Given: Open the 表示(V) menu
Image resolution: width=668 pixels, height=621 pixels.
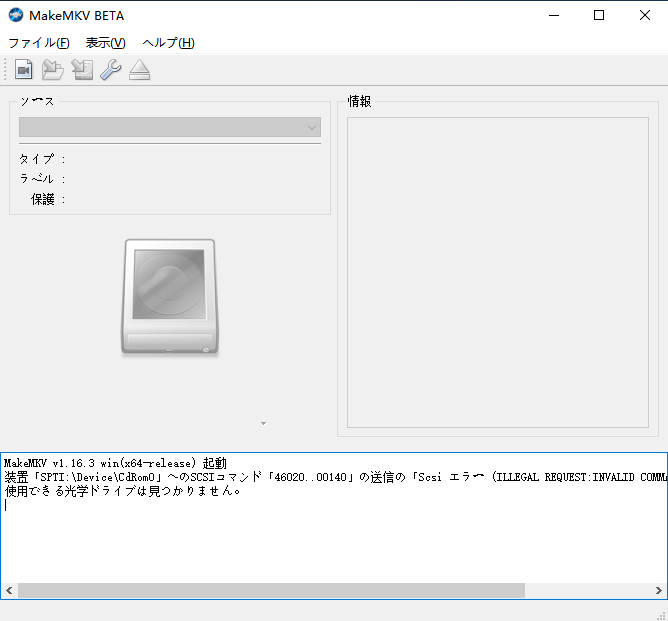Looking at the screenshot, I should (106, 43).
